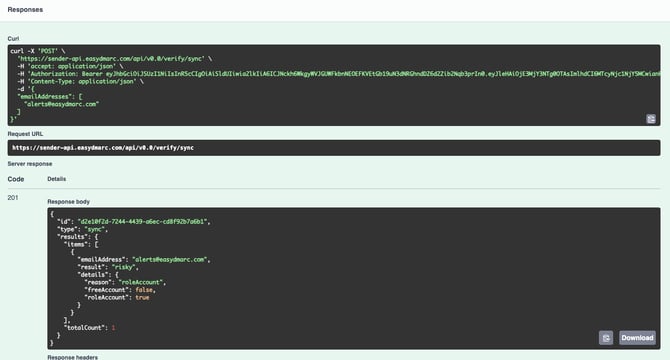Click the sender-api URL in the curl command
The width and height of the screenshot is (670, 360).
pos(111,59)
